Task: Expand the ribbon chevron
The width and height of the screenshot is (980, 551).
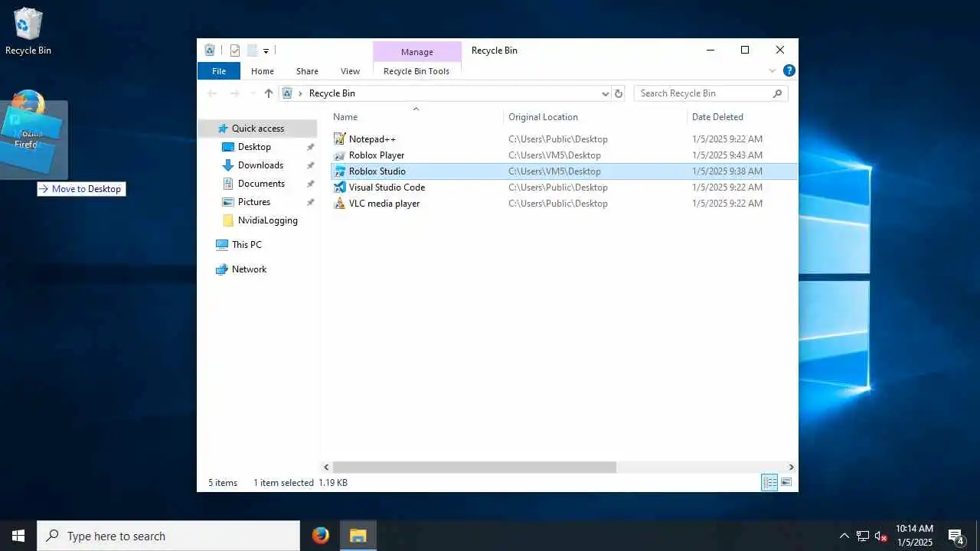Action: click(773, 70)
